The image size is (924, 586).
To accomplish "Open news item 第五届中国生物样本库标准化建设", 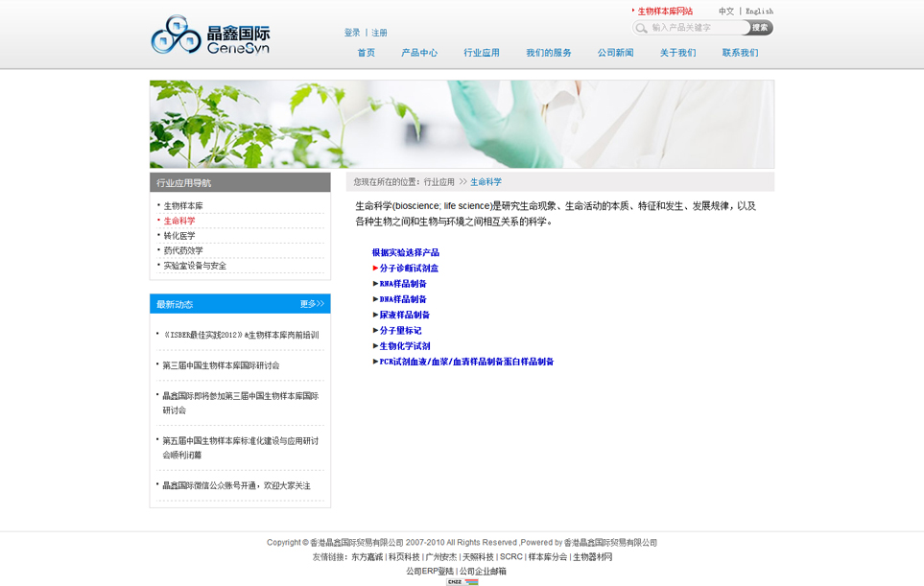I will pyautogui.click(x=241, y=448).
